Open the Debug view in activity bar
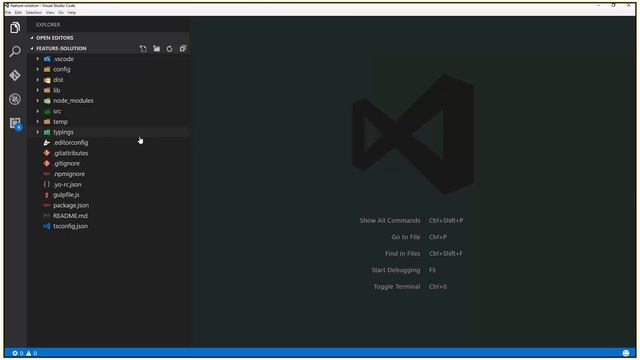The width and height of the screenshot is (640, 360). [x=15, y=99]
